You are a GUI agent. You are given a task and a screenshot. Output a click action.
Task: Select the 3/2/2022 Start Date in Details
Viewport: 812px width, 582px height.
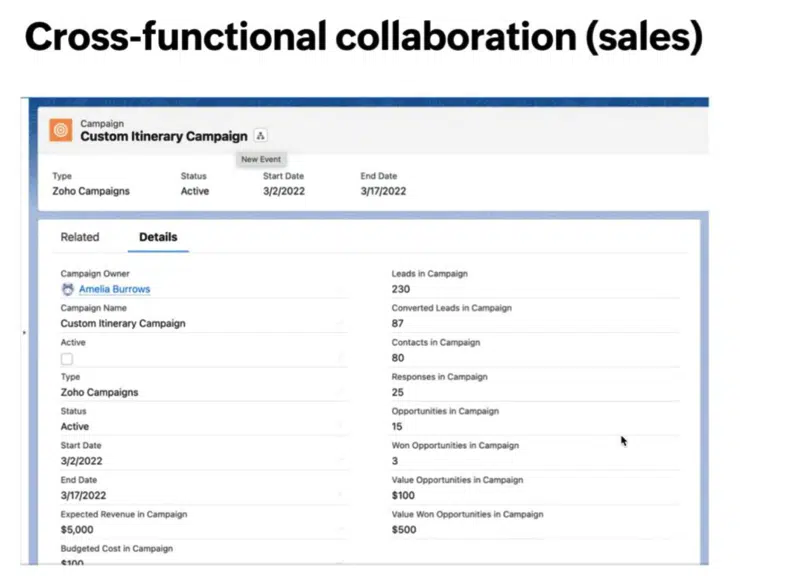tap(81, 461)
